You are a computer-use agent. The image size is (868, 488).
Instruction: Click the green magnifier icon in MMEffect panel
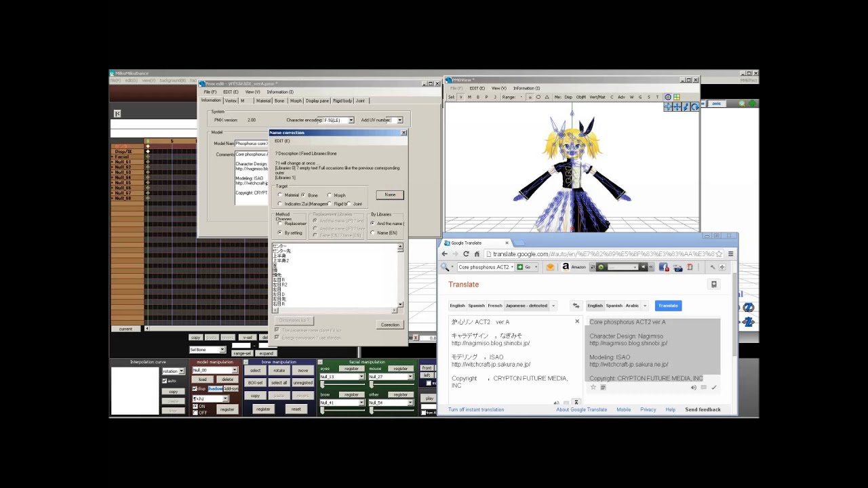(742, 103)
